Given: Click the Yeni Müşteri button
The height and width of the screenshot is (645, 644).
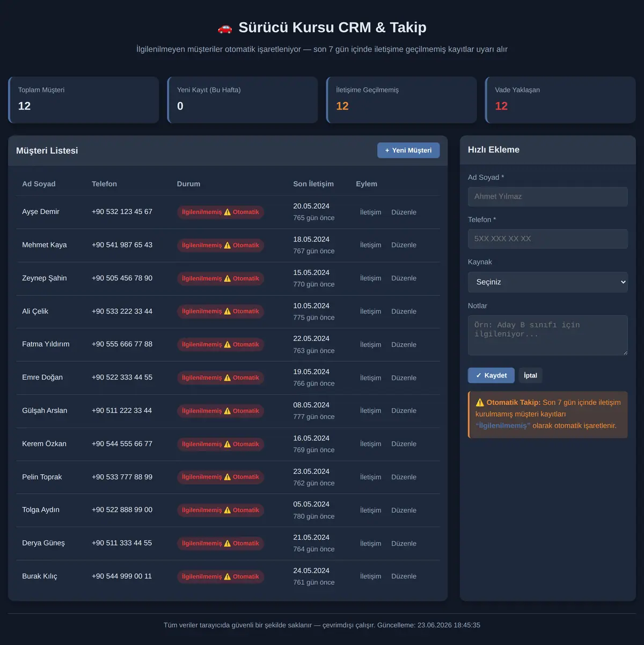Looking at the screenshot, I should click(x=408, y=150).
